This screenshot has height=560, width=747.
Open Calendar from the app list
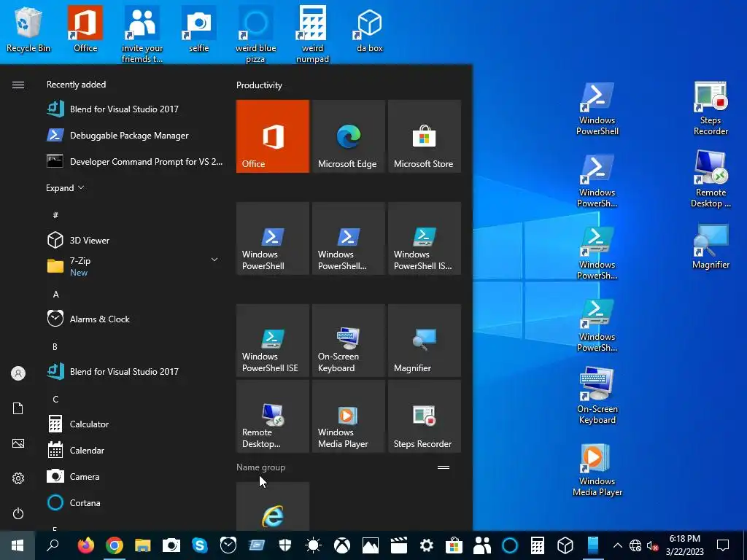click(x=133, y=450)
